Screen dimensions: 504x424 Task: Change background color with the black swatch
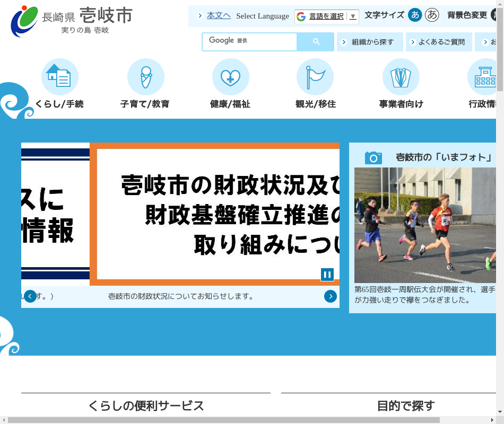pyautogui.click(x=498, y=15)
